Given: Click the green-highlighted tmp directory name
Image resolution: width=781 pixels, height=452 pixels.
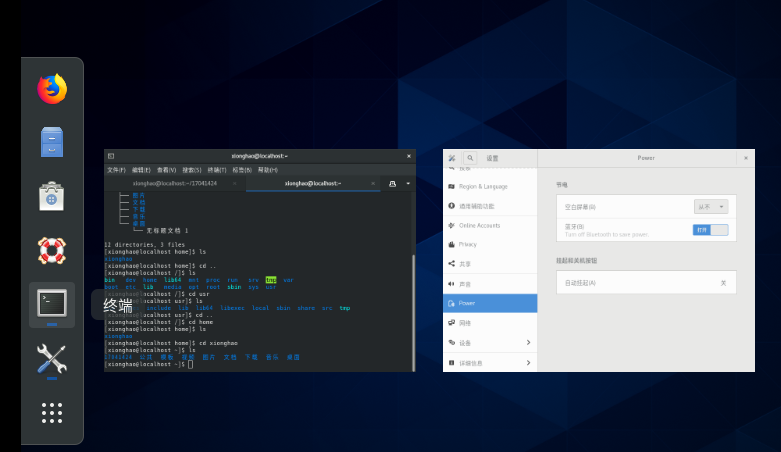Looking at the screenshot, I should point(271,280).
